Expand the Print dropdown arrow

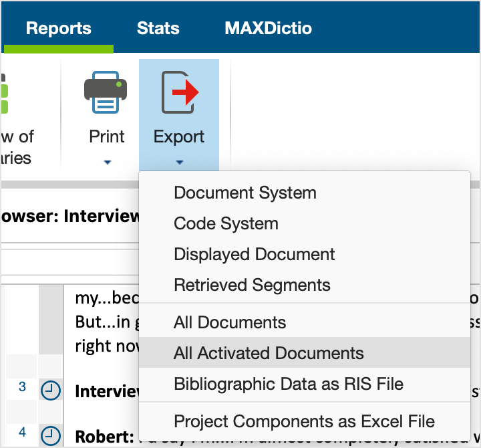(x=108, y=162)
